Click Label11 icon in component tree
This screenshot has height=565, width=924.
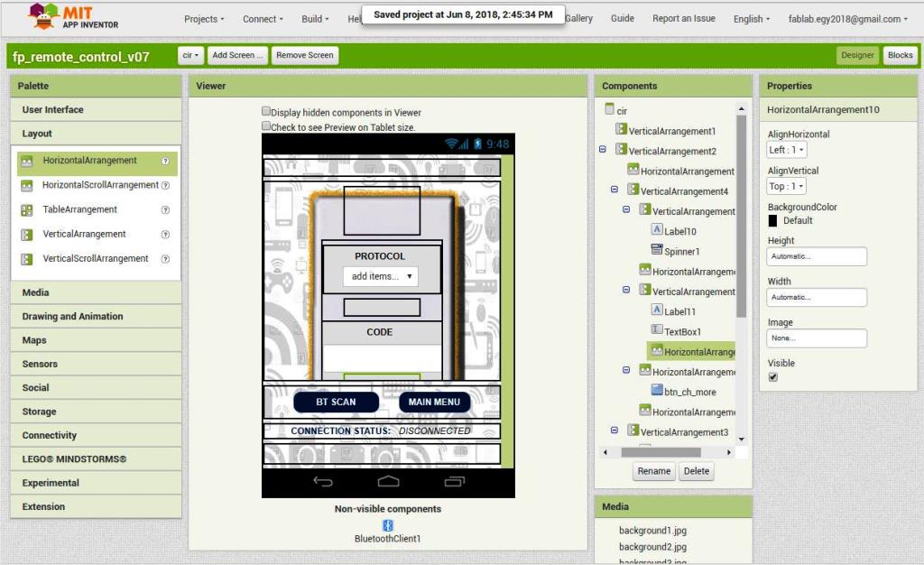tap(657, 310)
